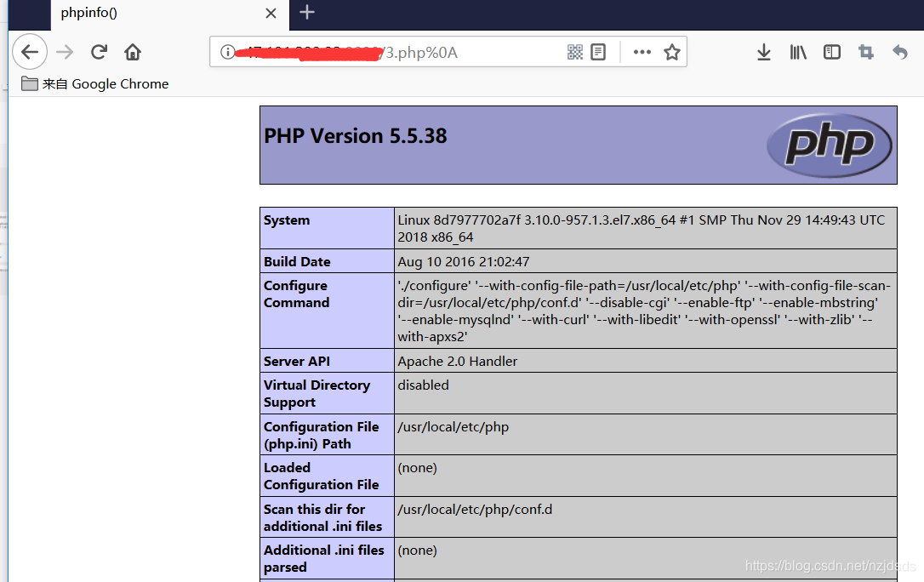Click Scan this dir for additional .ini files label
Viewport: 924px width, 582px height.
pyautogui.click(x=327, y=517)
